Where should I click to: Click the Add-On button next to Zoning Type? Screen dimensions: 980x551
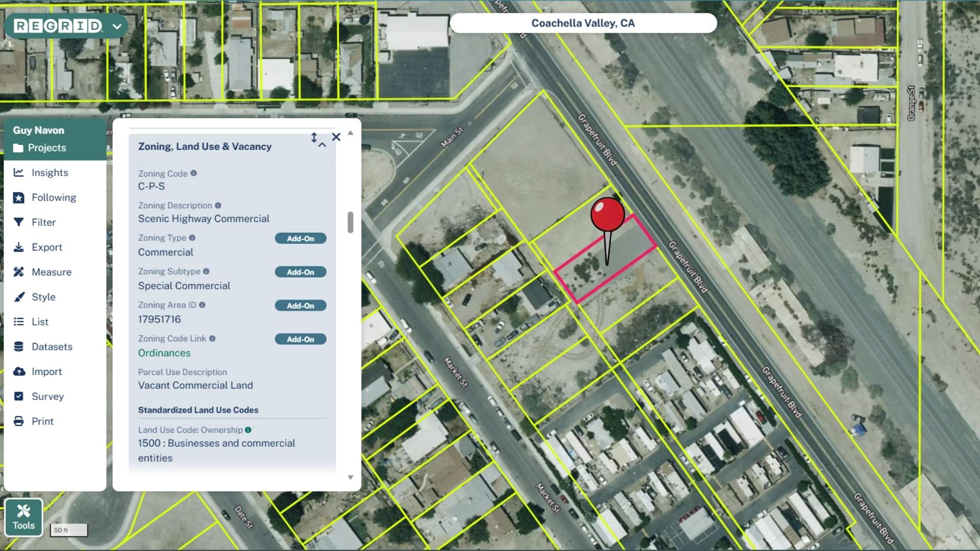click(x=300, y=238)
